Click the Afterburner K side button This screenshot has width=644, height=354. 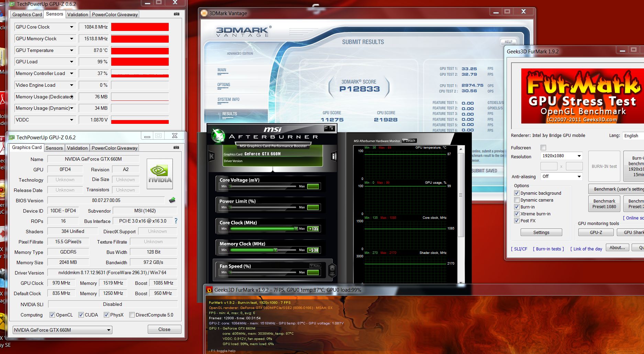click(x=211, y=157)
